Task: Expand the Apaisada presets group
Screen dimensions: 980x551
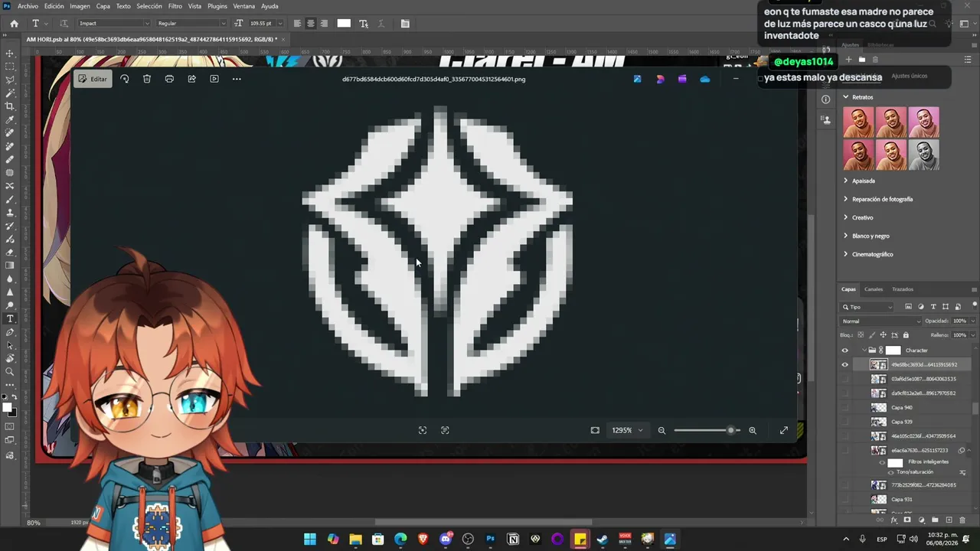Action: [x=845, y=181]
